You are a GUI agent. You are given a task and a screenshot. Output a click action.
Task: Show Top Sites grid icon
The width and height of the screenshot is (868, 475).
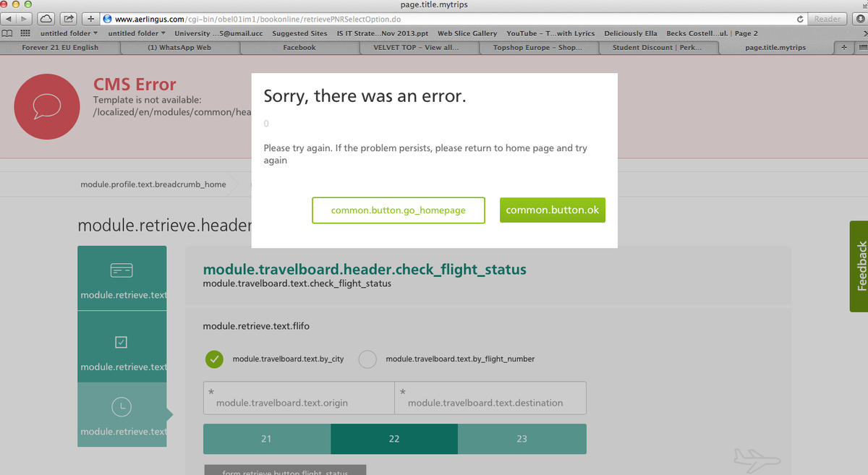[24, 33]
